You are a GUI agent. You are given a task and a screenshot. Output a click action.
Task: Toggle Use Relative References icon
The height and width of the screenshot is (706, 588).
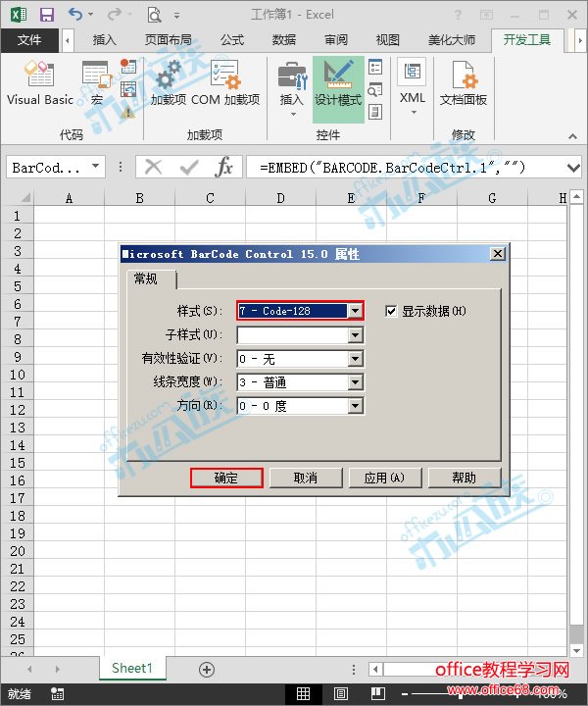tap(128, 89)
